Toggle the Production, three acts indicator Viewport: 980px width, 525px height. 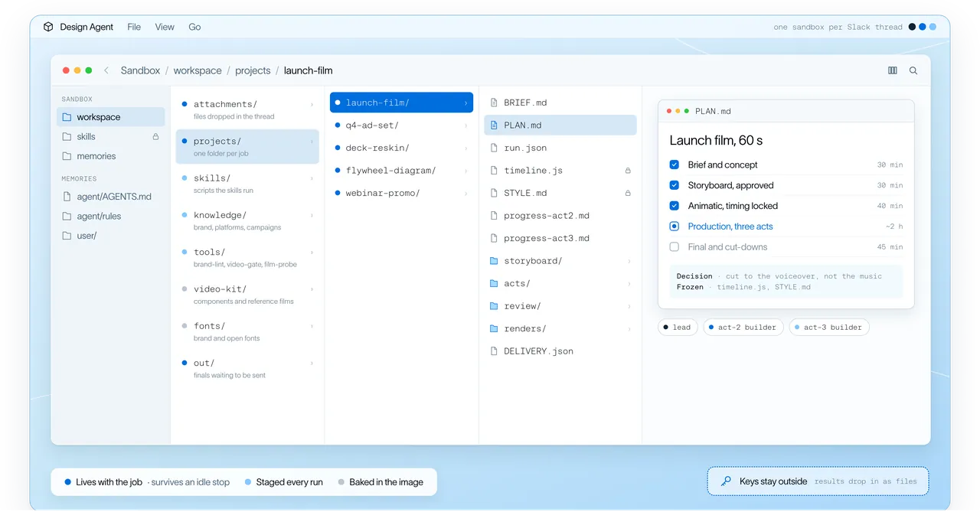(675, 227)
